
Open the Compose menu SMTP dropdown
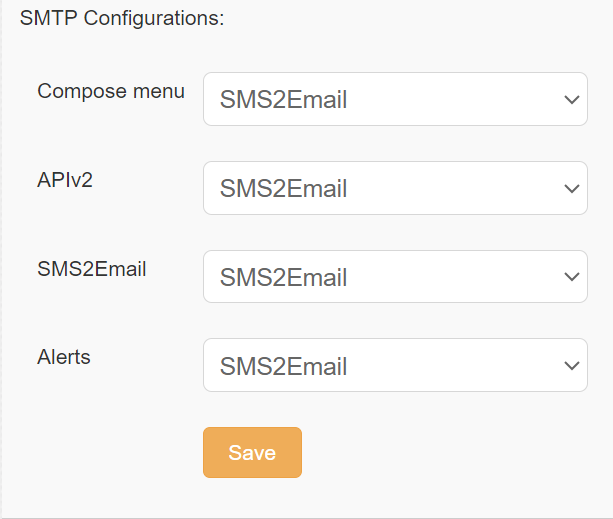395,99
